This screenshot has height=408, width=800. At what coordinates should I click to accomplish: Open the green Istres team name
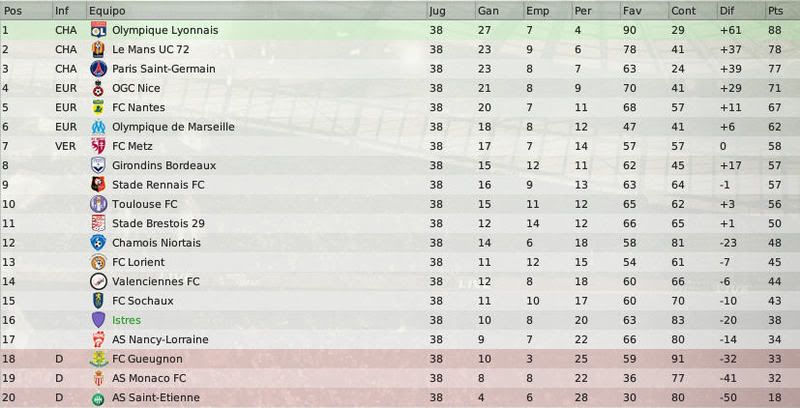[x=127, y=320]
